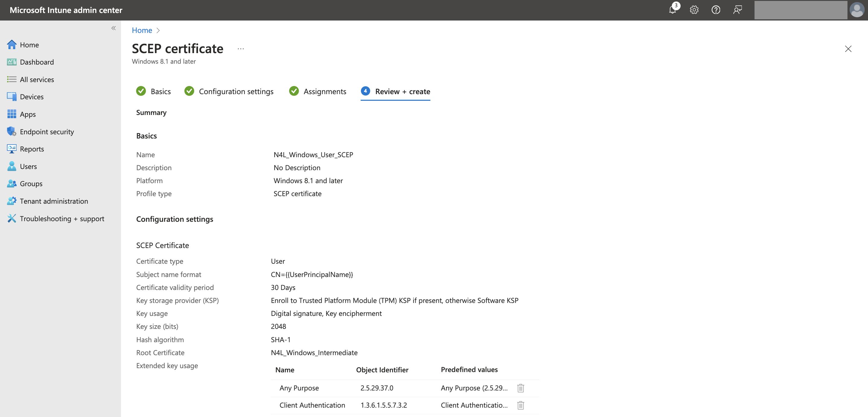The width and height of the screenshot is (868, 417).
Task: Collapse the navigation sidebar
Action: (x=113, y=28)
